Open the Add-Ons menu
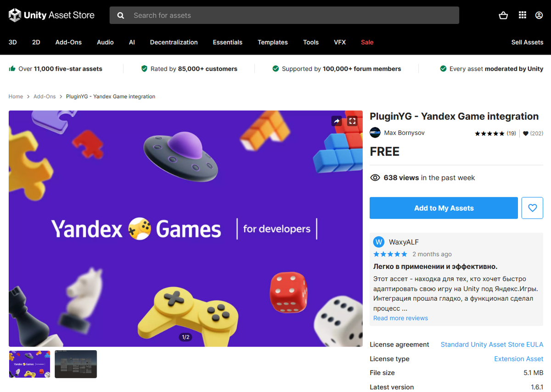Screen dimensions: 551x392 pyautogui.click(x=68, y=42)
